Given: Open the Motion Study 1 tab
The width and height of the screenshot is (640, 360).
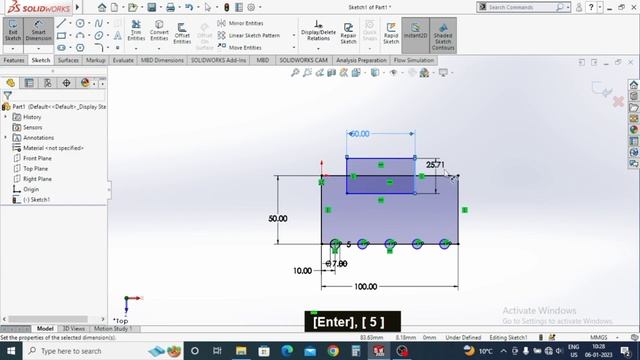Looking at the screenshot, I should pos(113,329).
